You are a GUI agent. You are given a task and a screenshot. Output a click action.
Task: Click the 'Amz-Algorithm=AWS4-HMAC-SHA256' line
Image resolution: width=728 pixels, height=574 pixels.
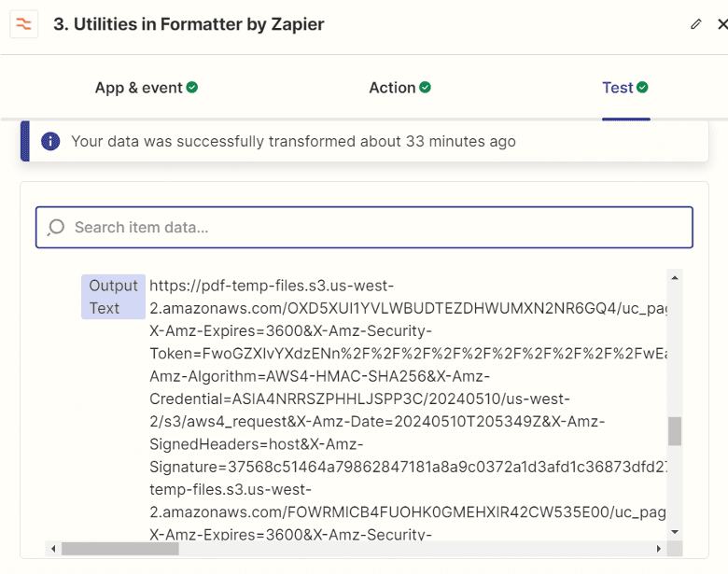click(x=319, y=376)
